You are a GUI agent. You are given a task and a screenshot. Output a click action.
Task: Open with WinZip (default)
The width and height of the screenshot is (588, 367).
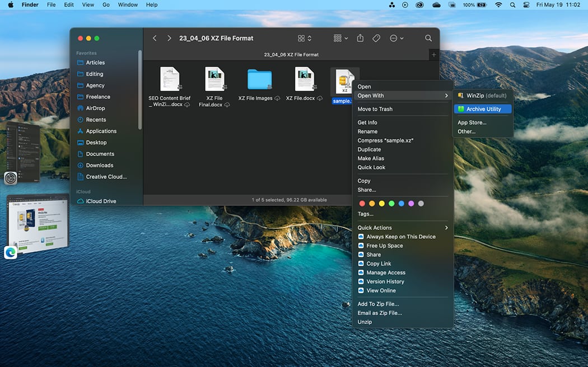[x=483, y=96]
